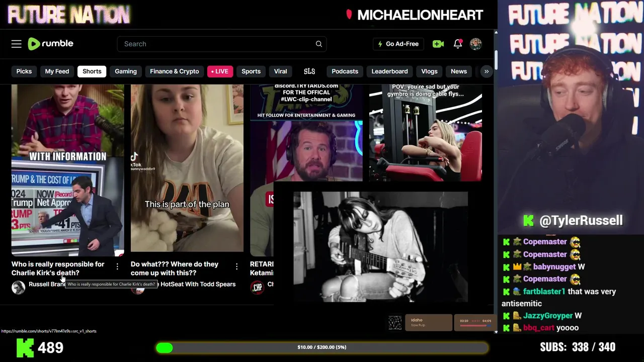Image resolution: width=644 pixels, height=362 pixels.
Task: Click the search magnifier icon
Action: [319, 44]
